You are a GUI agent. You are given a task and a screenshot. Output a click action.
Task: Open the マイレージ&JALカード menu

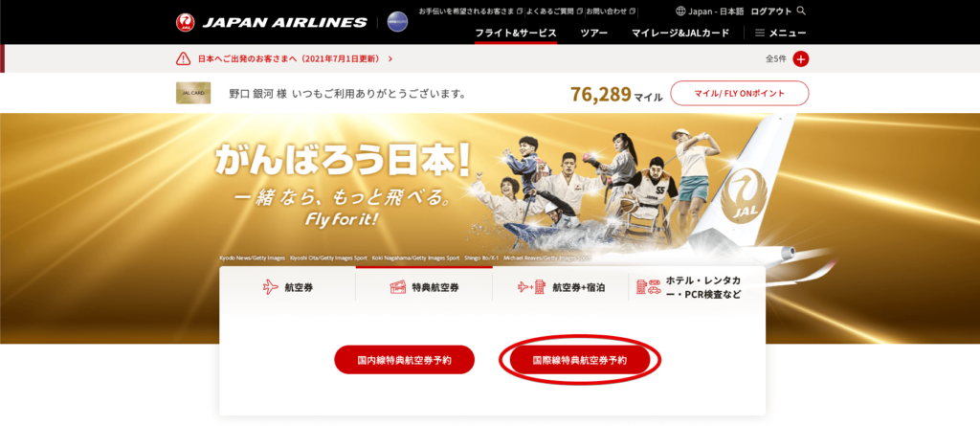(680, 34)
